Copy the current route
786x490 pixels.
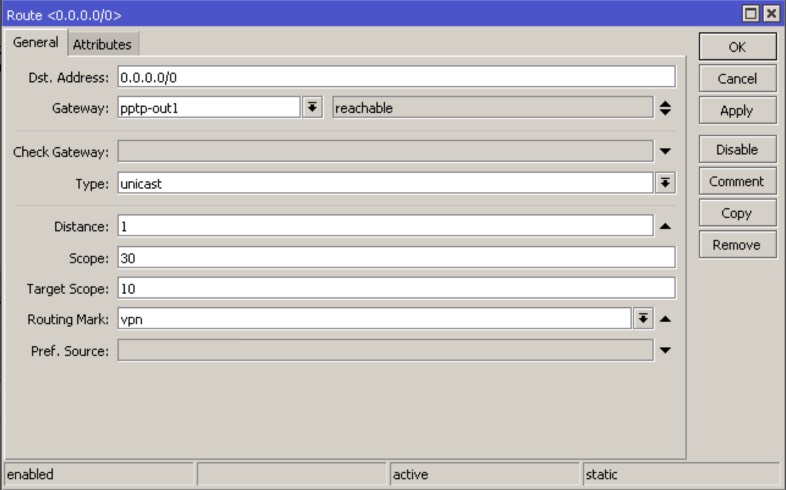point(736,213)
